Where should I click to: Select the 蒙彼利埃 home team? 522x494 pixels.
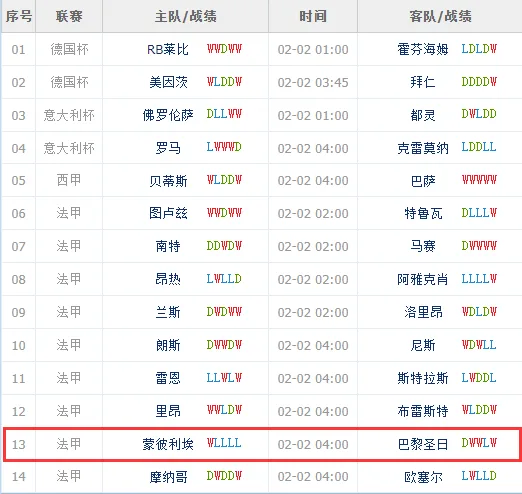(168, 444)
